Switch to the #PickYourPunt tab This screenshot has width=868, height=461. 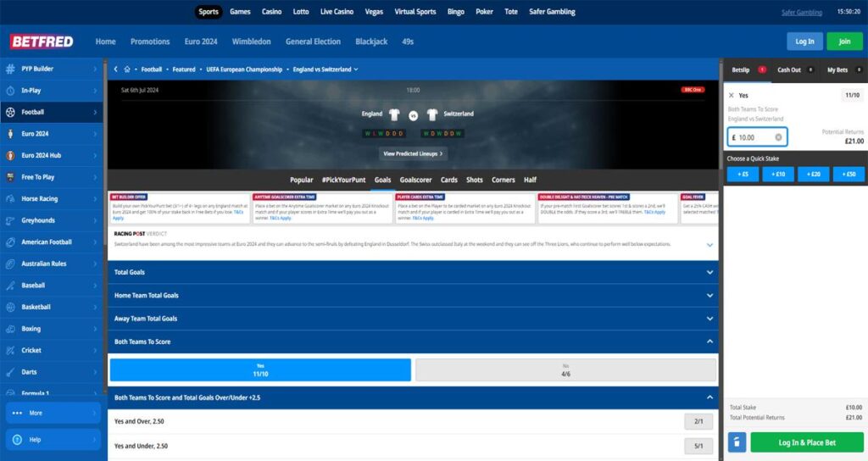click(344, 180)
